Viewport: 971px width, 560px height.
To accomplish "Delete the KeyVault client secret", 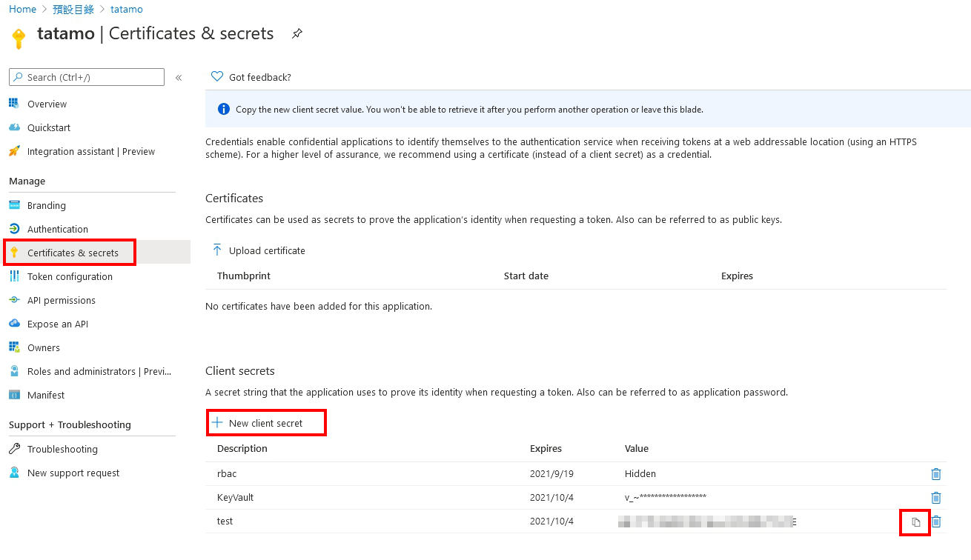I will (936, 498).
